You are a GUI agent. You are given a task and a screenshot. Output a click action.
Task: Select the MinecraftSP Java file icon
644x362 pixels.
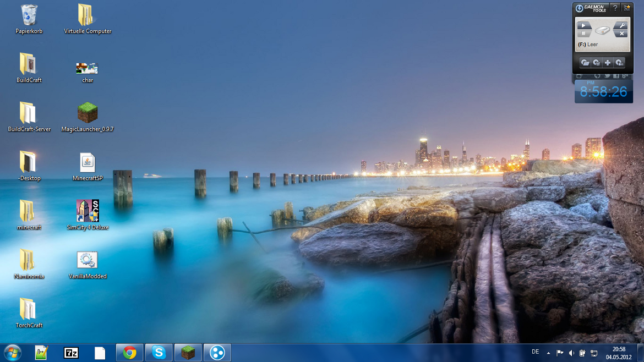[x=87, y=163]
